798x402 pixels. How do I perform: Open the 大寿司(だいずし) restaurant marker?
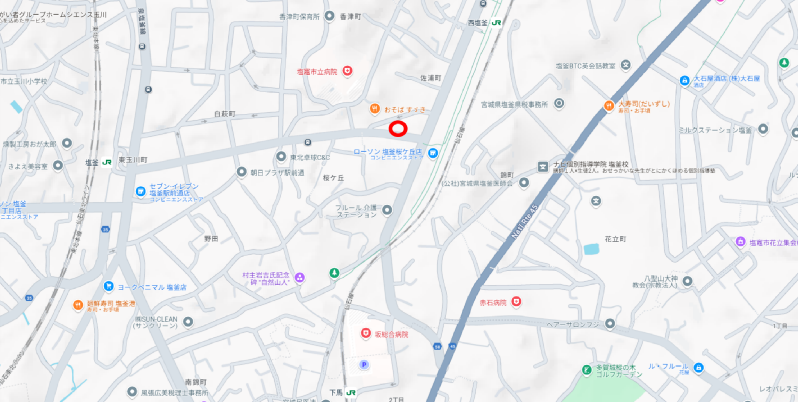[609, 106]
